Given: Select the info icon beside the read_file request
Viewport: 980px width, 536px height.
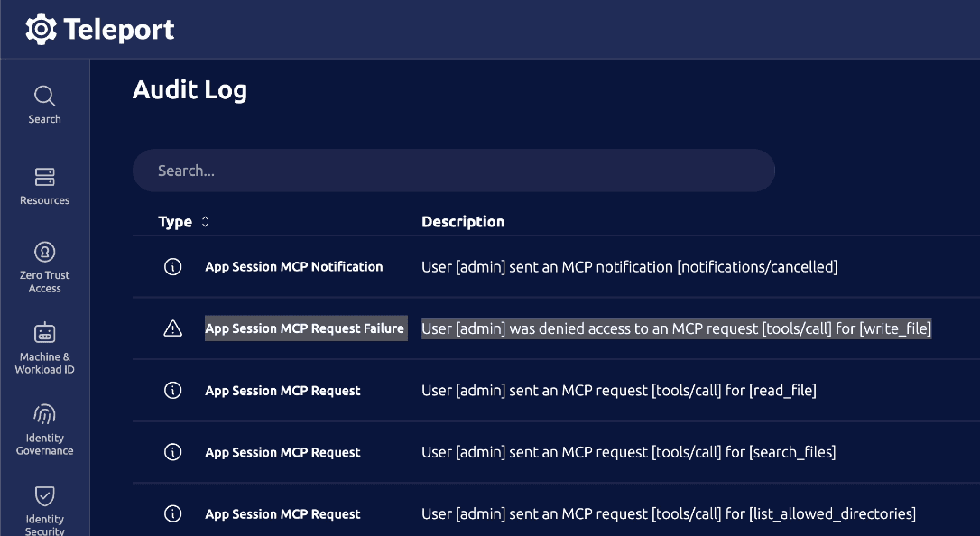Looking at the screenshot, I should click(172, 390).
